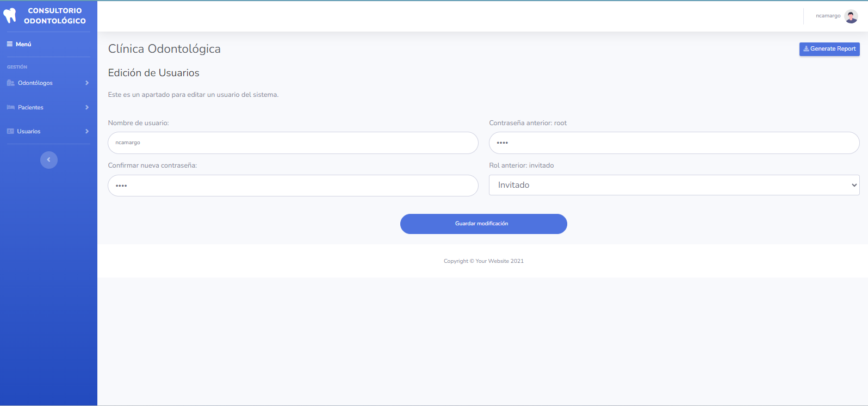868x406 pixels.
Task: Click the download icon in Generate Report
Action: pos(806,49)
